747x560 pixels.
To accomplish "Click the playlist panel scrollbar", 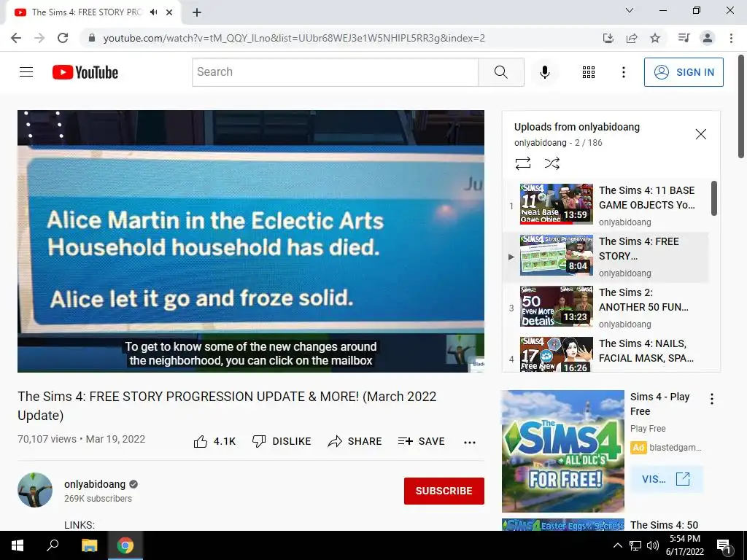I will (713, 198).
